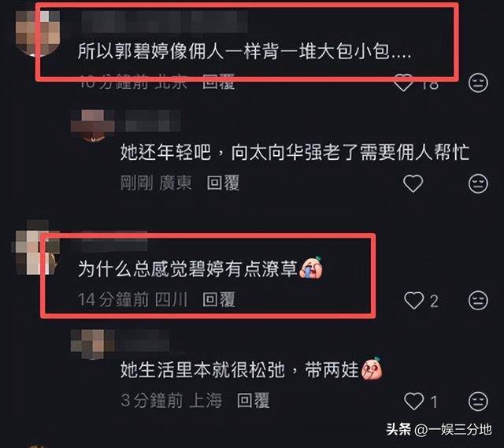This screenshot has width=504, height=448.
Task: Open avatar of the 上海 replier
Action: click(93, 344)
